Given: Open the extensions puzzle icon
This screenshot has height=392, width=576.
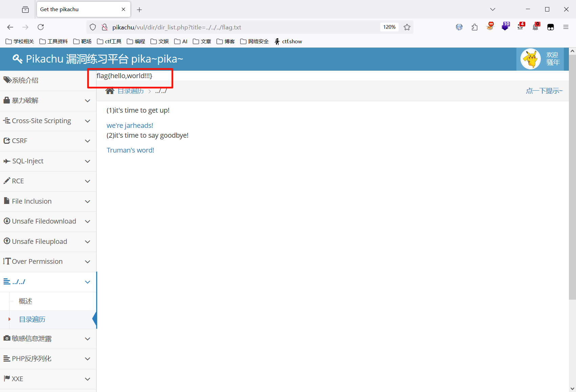Looking at the screenshot, I should point(474,27).
